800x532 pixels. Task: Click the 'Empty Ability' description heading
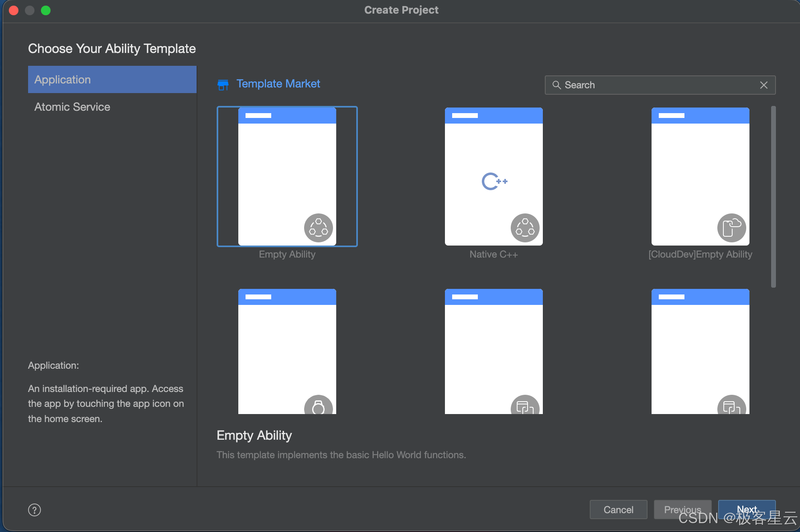254,436
